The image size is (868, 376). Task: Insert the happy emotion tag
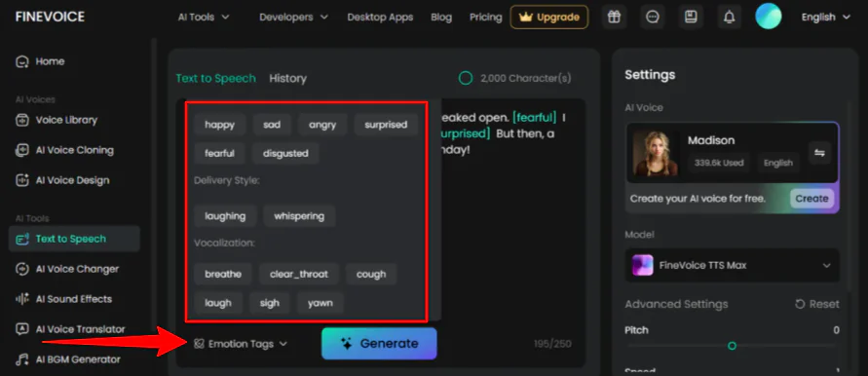(220, 125)
